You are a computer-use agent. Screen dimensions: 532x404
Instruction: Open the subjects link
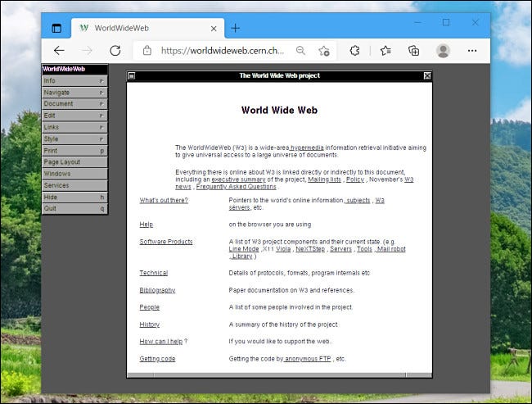[x=358, y=201]
